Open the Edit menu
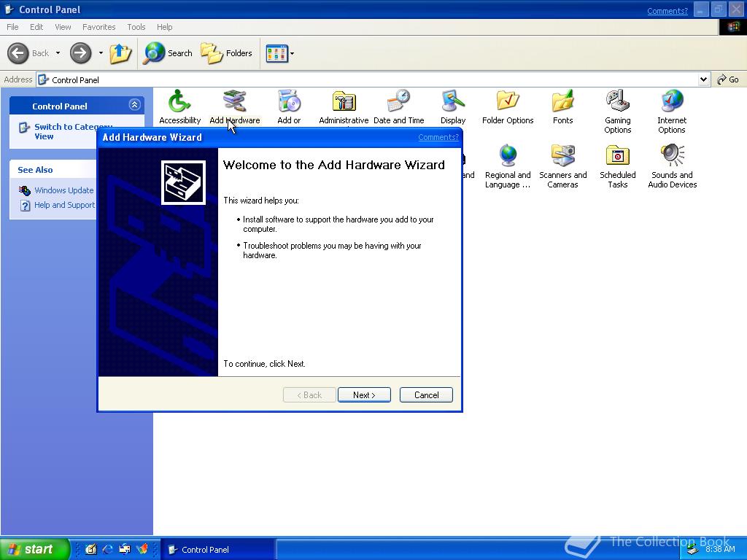The height and width of the screenshot is (560, 747). coord(36,27)
